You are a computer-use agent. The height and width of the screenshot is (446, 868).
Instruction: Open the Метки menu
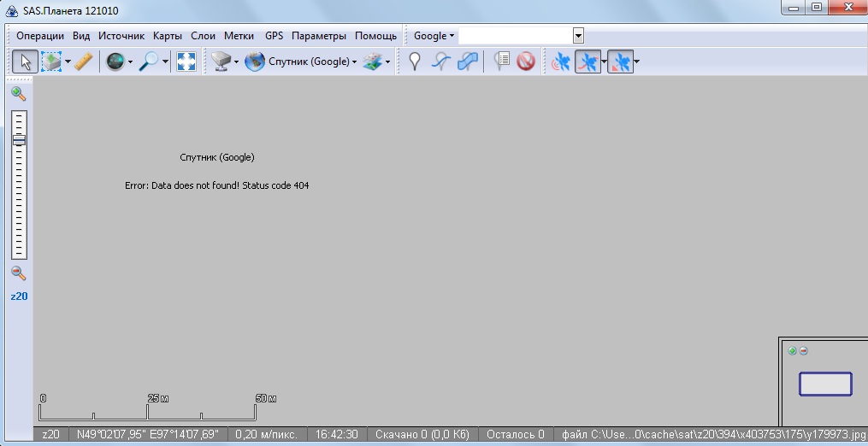pos(239,36)
